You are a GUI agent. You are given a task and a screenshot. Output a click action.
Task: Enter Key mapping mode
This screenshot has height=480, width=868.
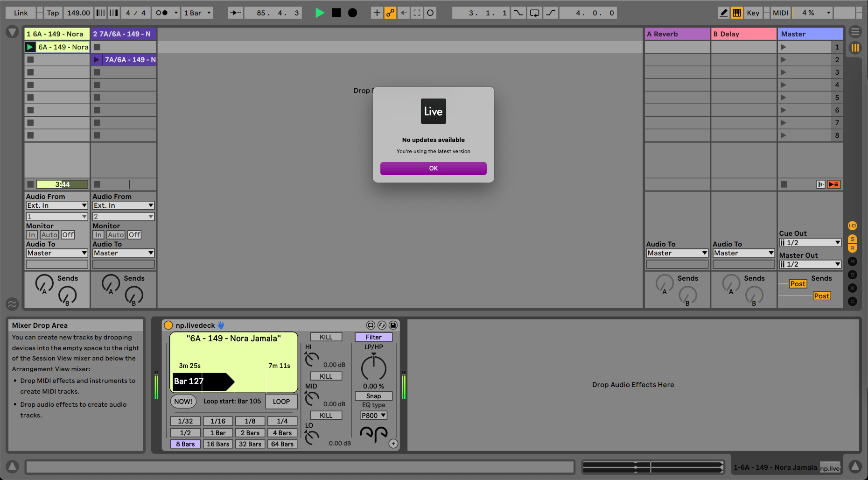pos(753,13)
